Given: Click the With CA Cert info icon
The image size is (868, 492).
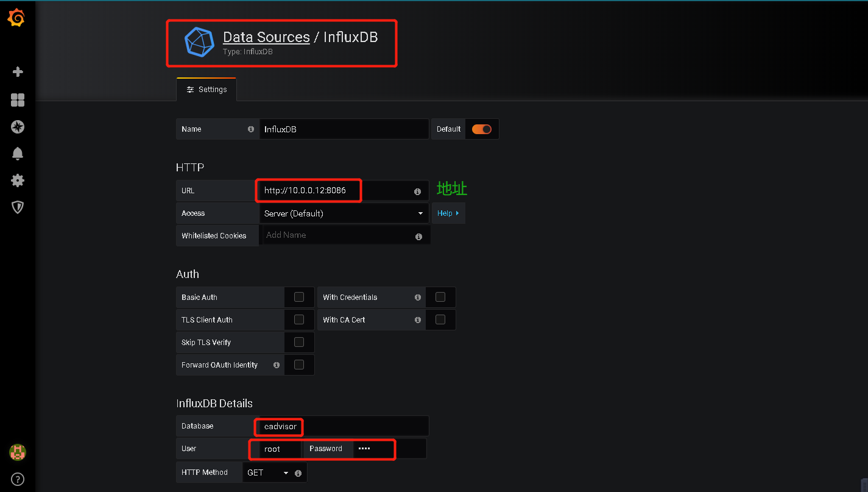Looking at the screenshot, I should 418,320.
